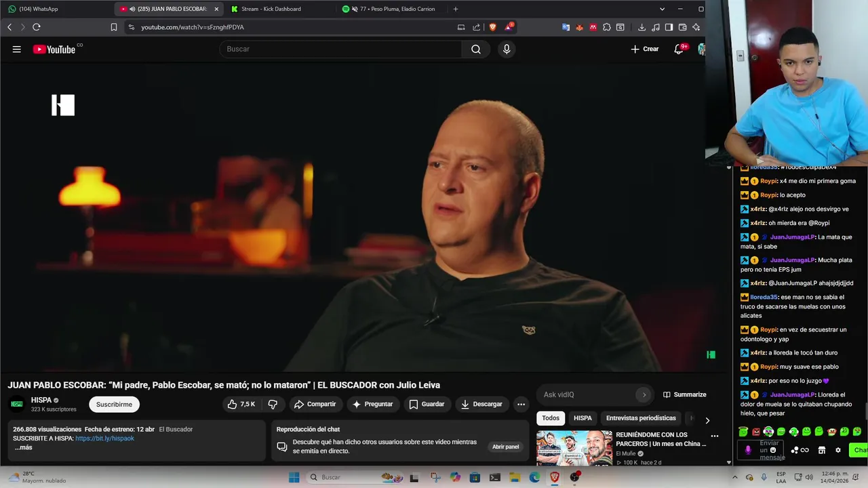Click the Preguntar ask button
The width and height of the screenshot is (868, 488).
[x=372, y=404]
